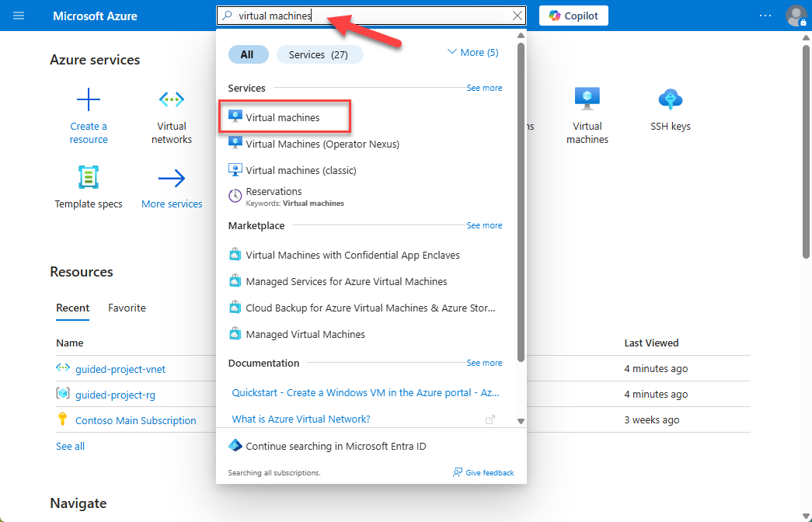Open guided-project-rg resource
This screenshot has width=812, height=522.
pyautogui.click(x=115, y=395)
